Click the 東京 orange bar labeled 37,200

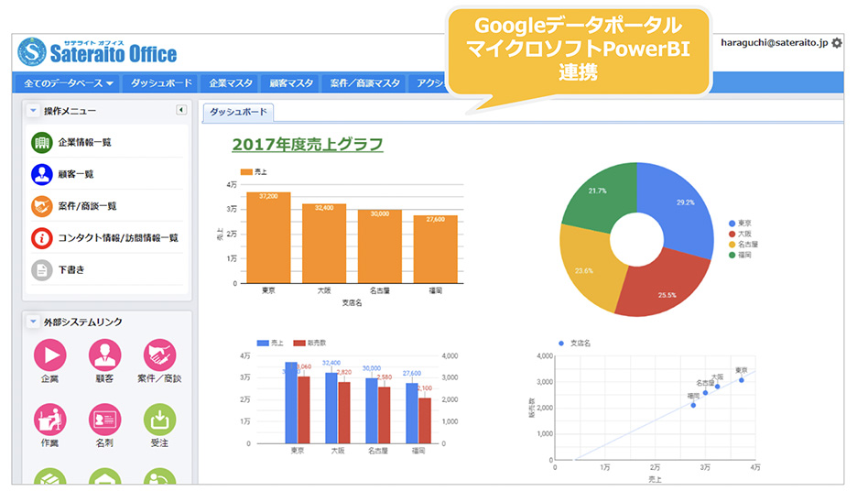click(268, 238)
